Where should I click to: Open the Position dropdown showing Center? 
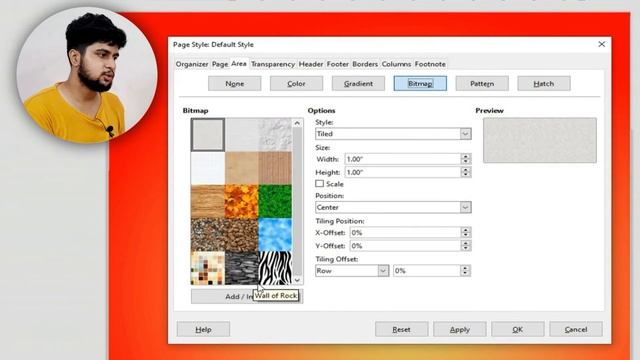coord(393,207)
